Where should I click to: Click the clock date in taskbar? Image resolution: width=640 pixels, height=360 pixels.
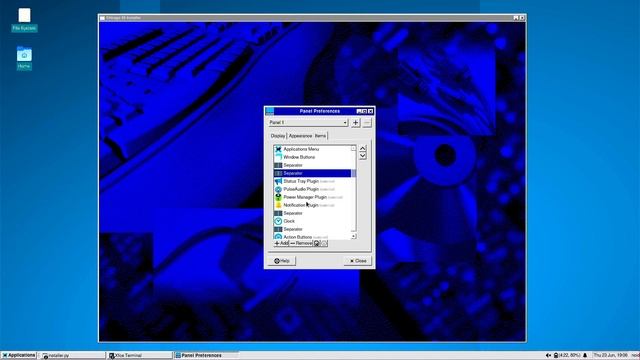pos(611,356)
